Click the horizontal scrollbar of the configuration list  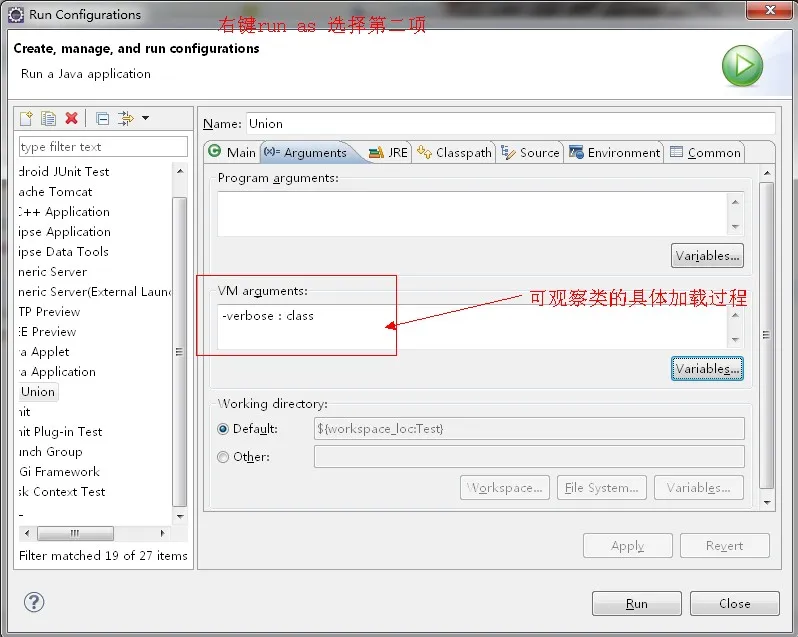coord(75,533)
